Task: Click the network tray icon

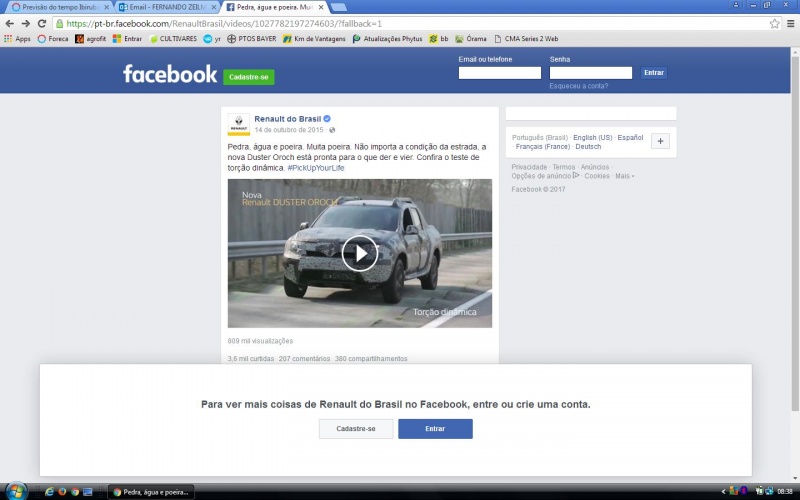Action: (x=769, y=491)
